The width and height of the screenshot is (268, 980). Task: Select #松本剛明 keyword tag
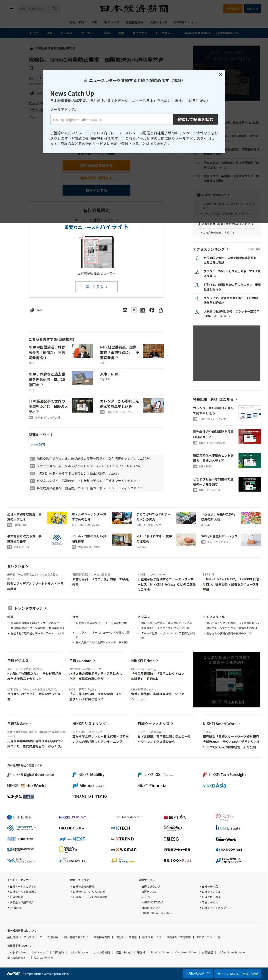pos(38,444)
